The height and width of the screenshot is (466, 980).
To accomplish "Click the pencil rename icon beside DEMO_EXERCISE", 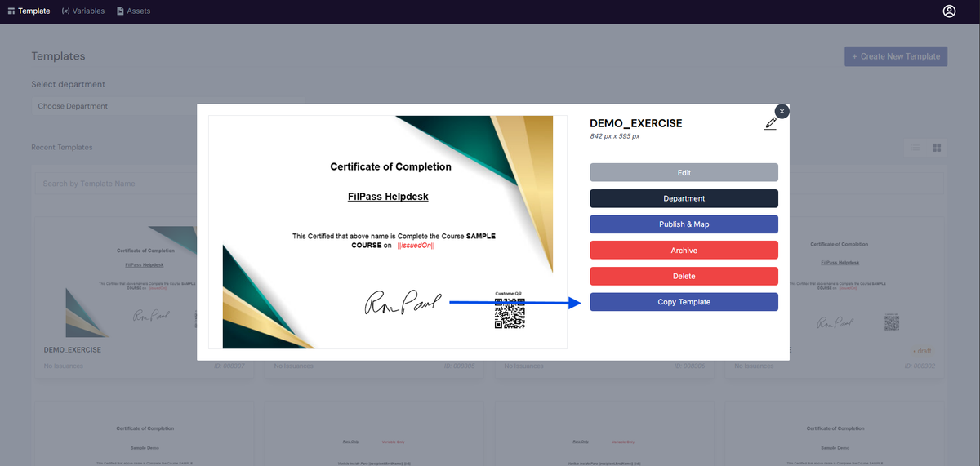I will pyautogui.click(x=770, y=123).
